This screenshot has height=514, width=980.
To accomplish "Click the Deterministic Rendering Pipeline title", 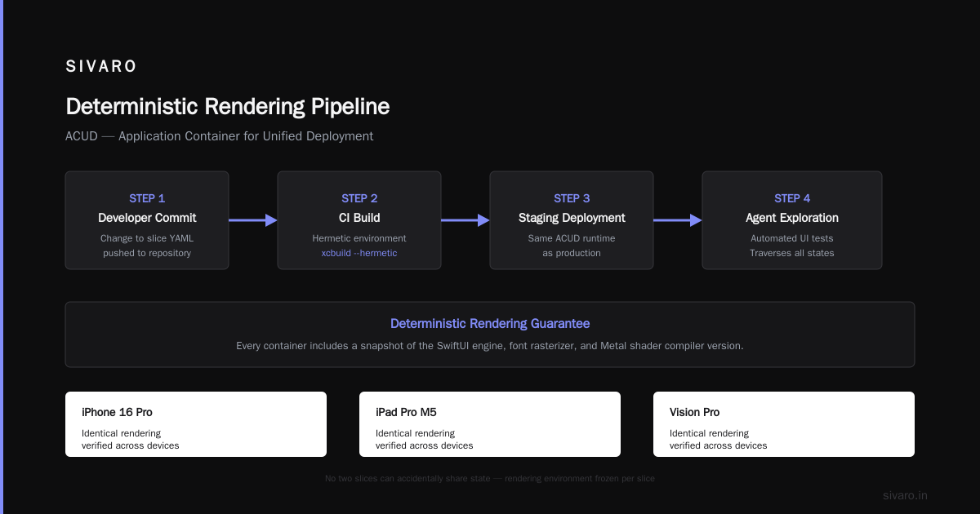I will (228, 107).
